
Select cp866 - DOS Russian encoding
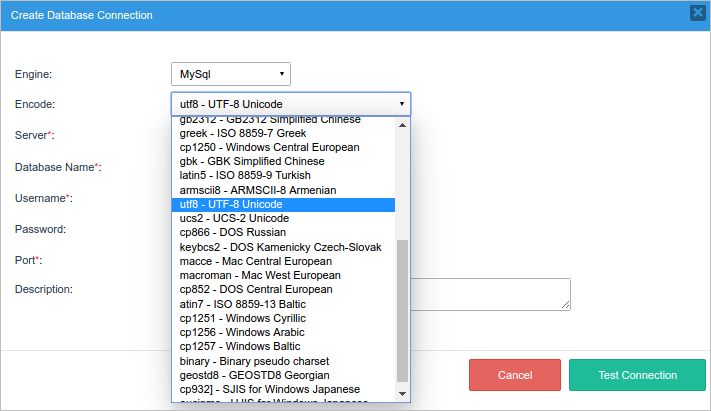coord(232,232)
